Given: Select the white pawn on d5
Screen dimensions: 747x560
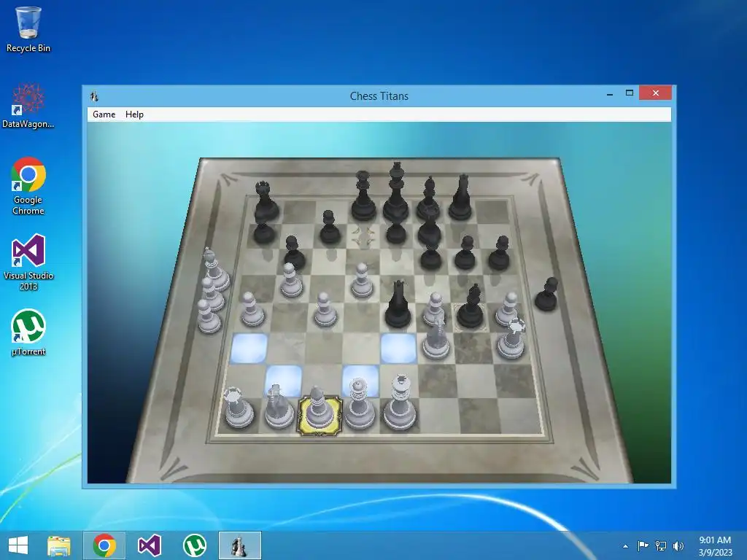Looking at the screenshot, I should click(x=362, y=281).
